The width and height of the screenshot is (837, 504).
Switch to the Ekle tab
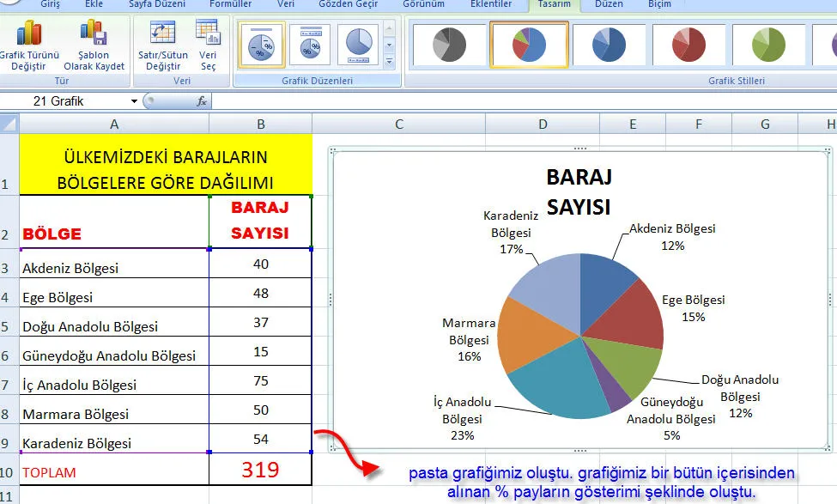(94, 4)
